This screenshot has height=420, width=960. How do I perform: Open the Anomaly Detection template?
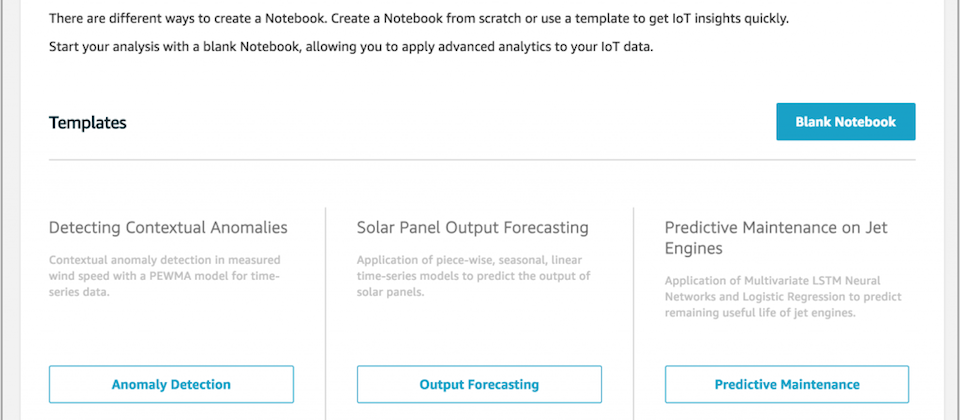point(171,384)
